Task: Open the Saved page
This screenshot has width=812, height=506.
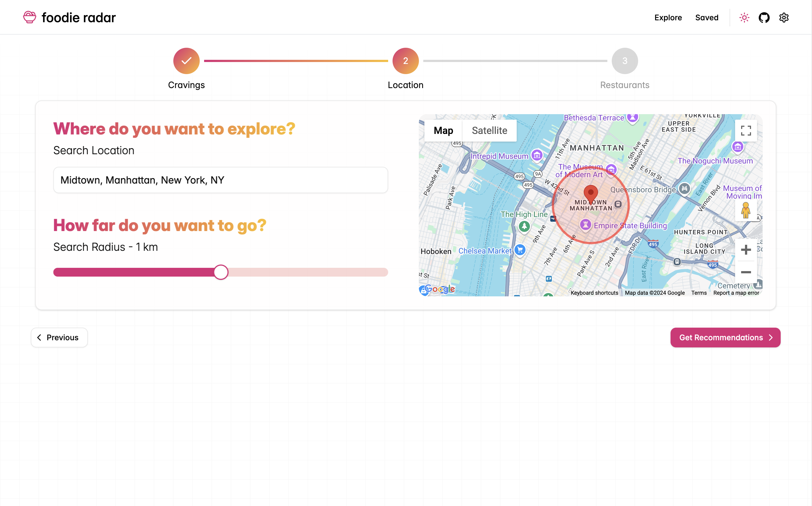Action: [x=707, y=17]
